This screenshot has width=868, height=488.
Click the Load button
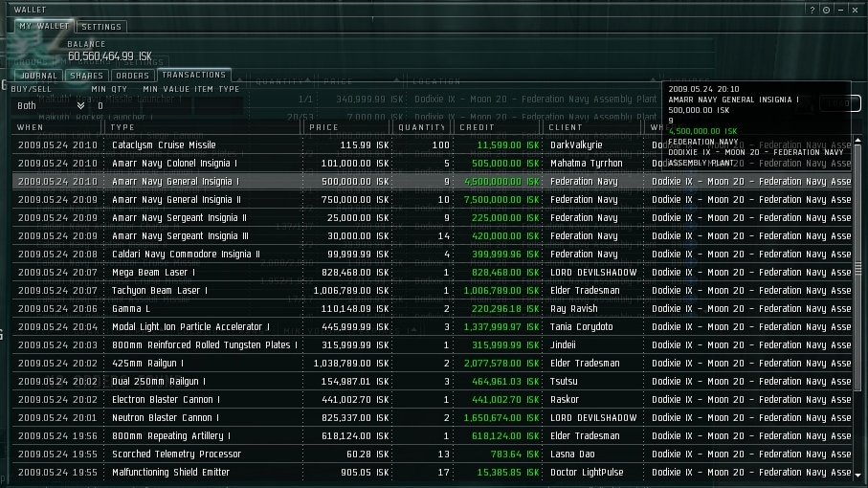[x=840, y=103]
